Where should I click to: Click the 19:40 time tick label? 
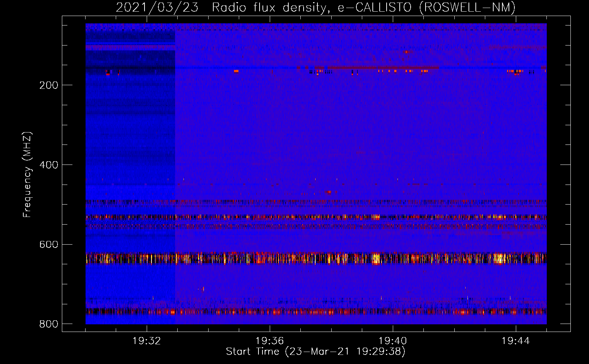click(x=393, y=341)
